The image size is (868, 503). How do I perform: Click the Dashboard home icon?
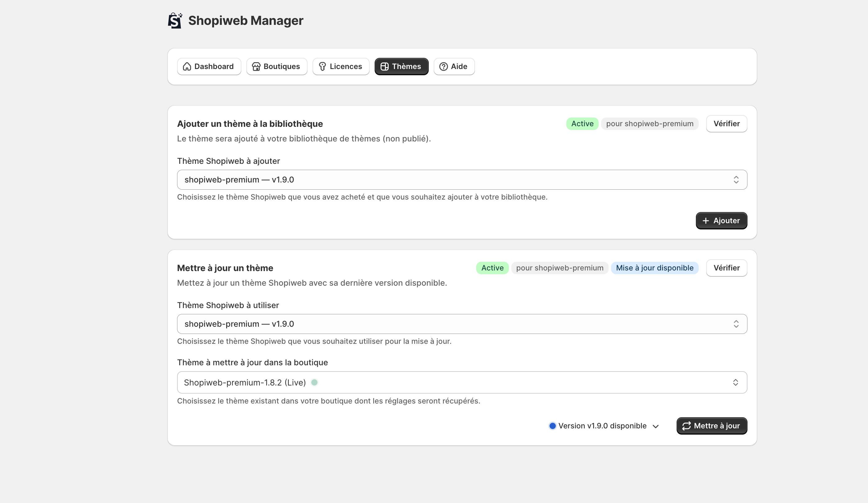tap(187, 67)
